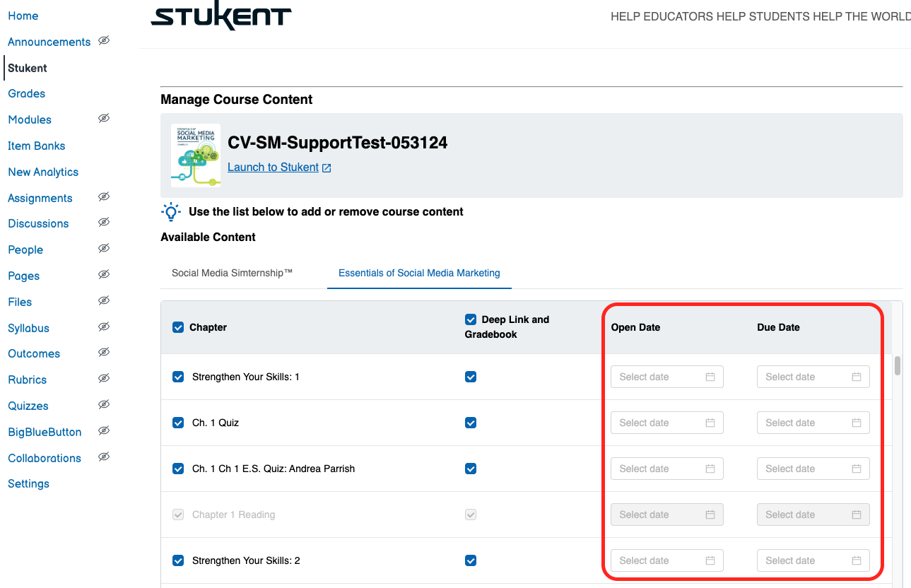911x588 pixels.
Task: Toggle deep link checkbox for Strengthen Your Skills: 1
Action: pyautogui.click(x=471, y=377)
